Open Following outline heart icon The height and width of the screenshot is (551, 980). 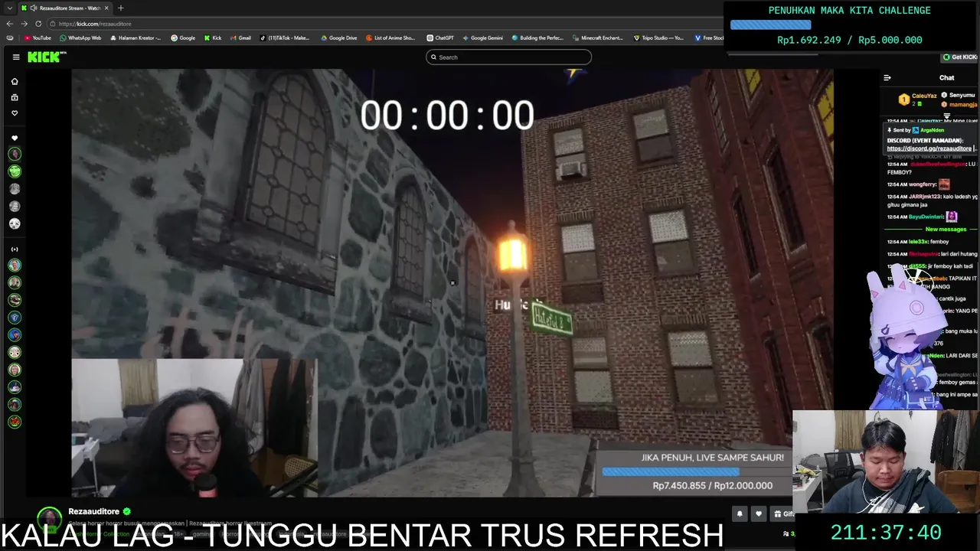[15, 113]
